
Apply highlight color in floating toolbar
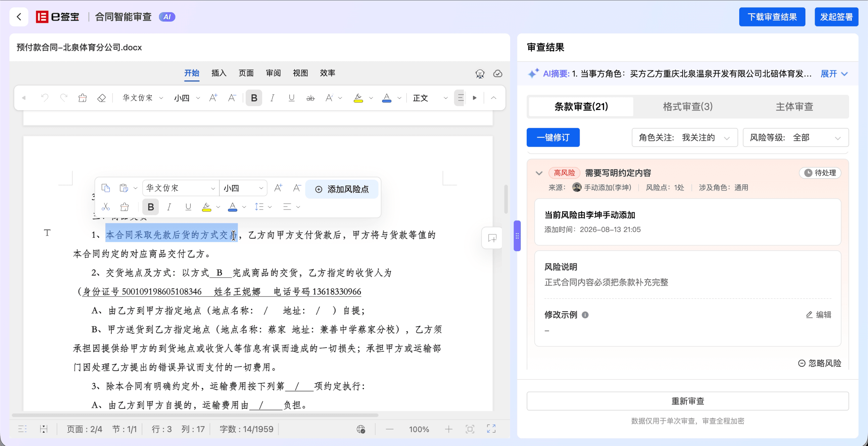coord(207,206)
